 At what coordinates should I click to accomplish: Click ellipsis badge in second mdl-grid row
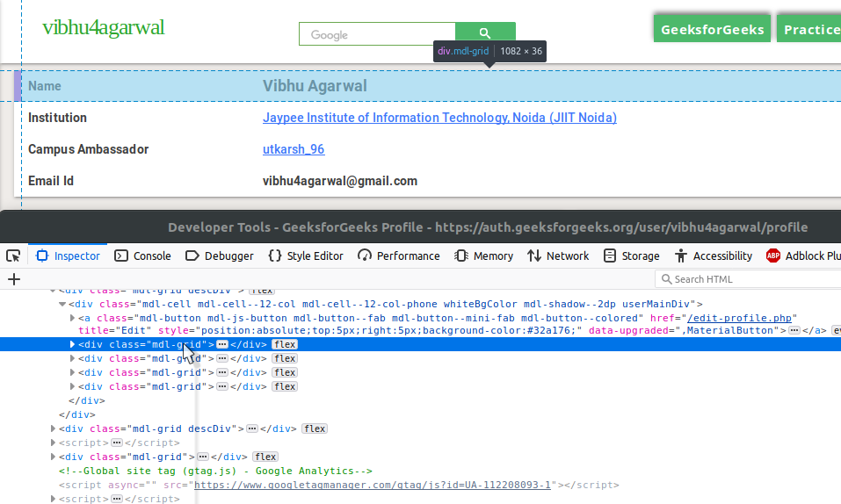[x=222, y=358]
